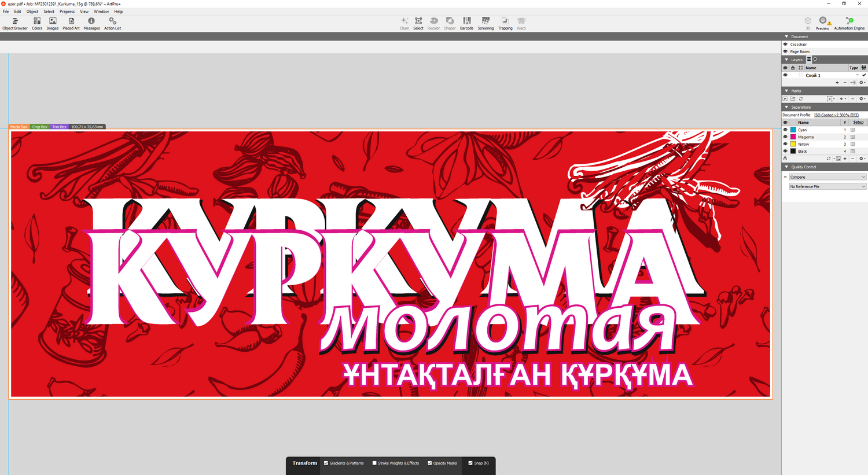The height and width of the screenshot is (475, 868).
Task: Open the View menu
Action: point(84,12)
